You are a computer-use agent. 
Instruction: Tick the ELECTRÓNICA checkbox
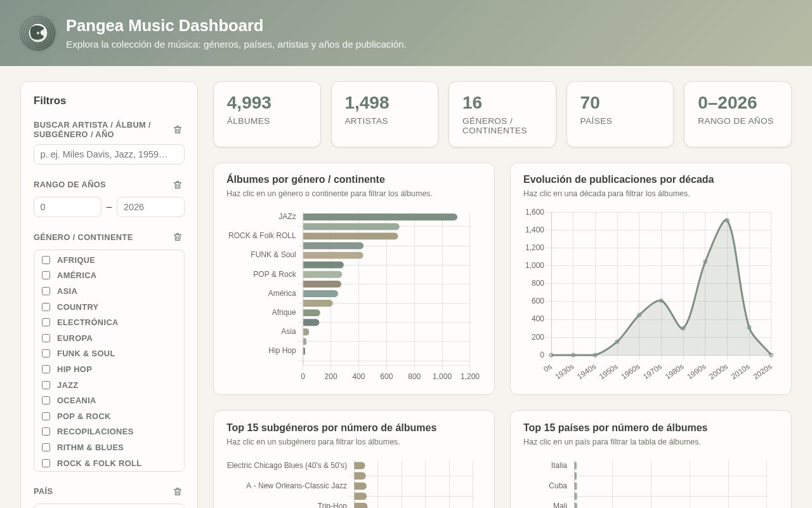tap(46, 322)
